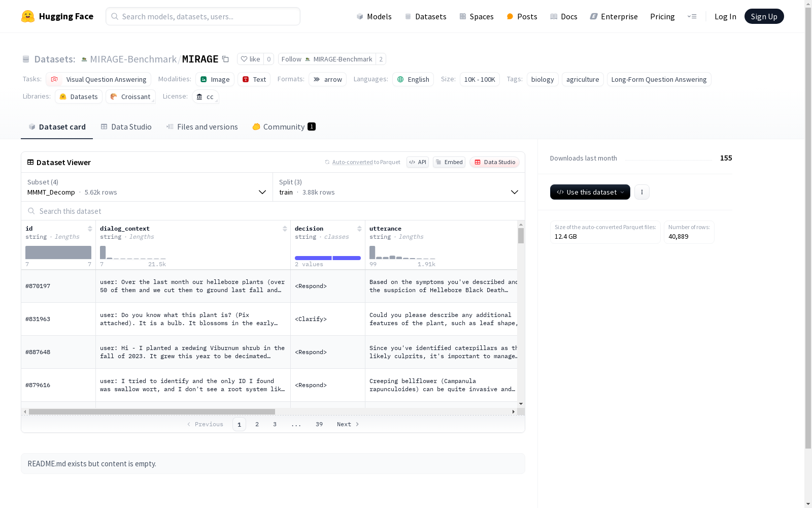Viewport: 812px width, 508px height.
Task: Open the Subset MMMT_Decomp dropdown
Action: point(147,187)
